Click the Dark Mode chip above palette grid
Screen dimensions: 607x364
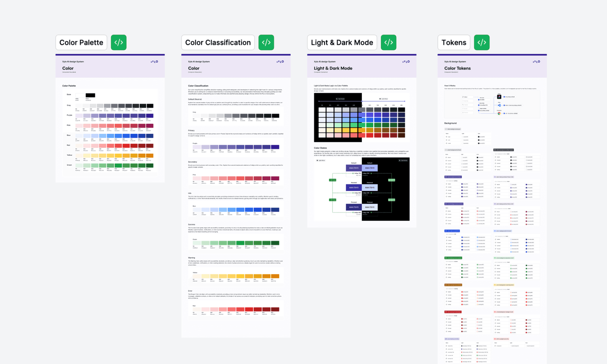340,99
